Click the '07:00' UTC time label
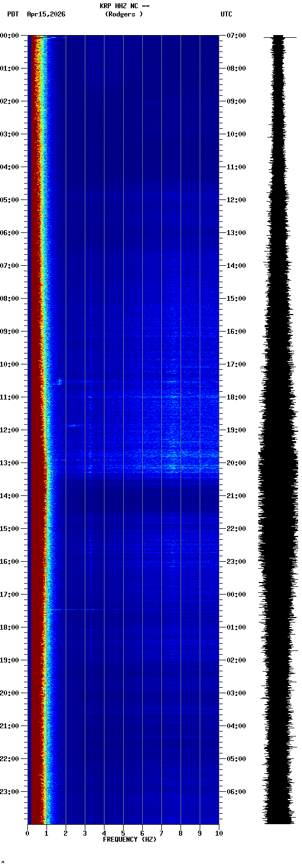The height and width of the screenshot is (868, 302). click(x=236, y=36)
